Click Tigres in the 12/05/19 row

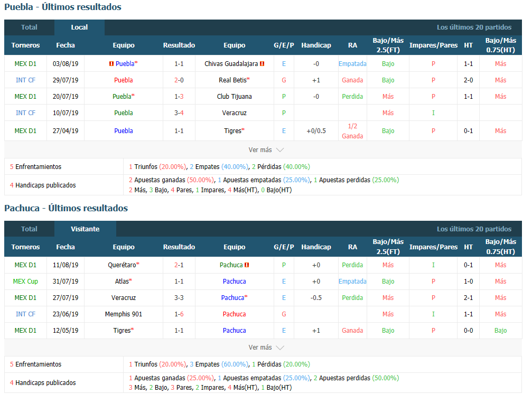point(122,330)
